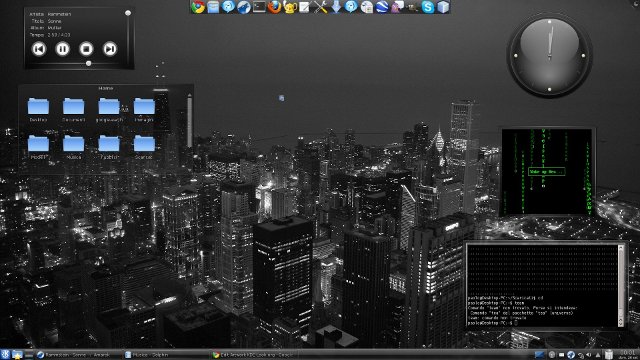Viewport: 640px width, 360px height.
Task: Open the purple Pidgin messenger dock icon
Action: click(x=398, y=7)
